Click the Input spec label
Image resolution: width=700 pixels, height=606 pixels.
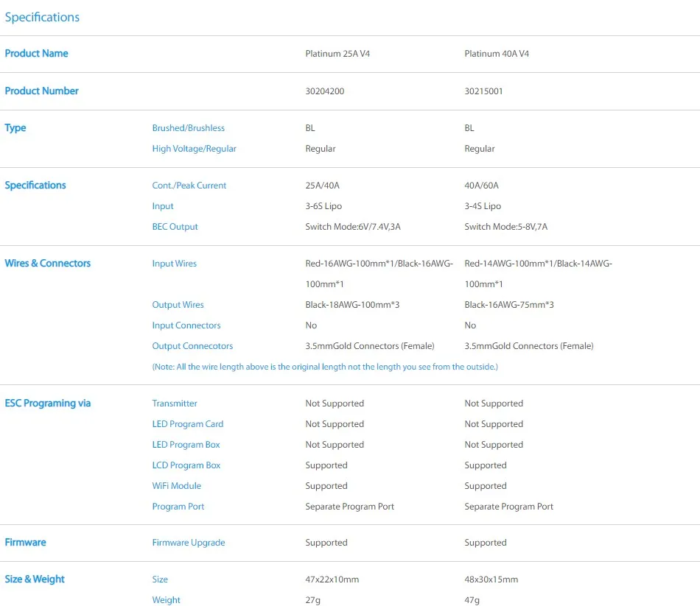pyautogui.click(x=163, y=206)
